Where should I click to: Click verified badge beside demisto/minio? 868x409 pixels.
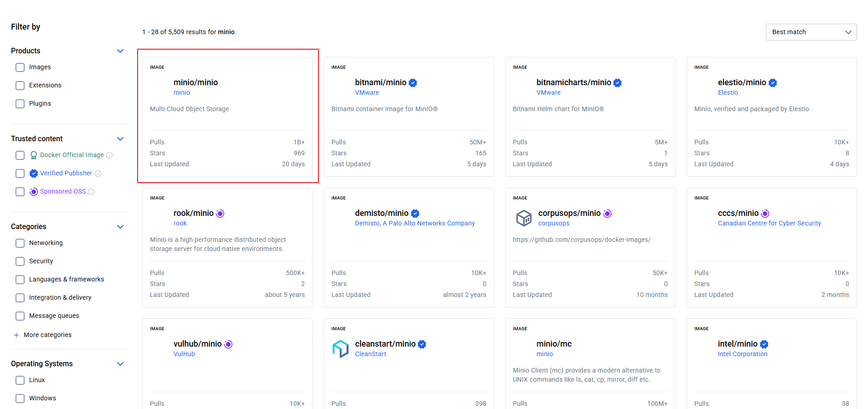(x=415, y=214)
